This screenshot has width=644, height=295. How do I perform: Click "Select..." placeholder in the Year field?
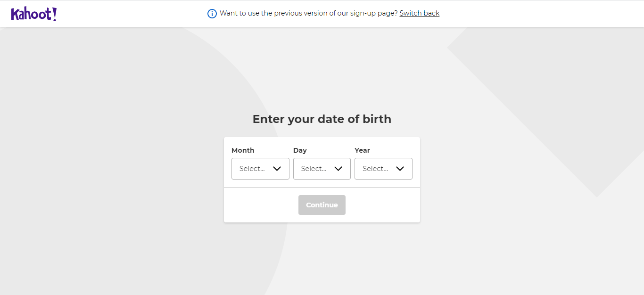pos(375,169)
